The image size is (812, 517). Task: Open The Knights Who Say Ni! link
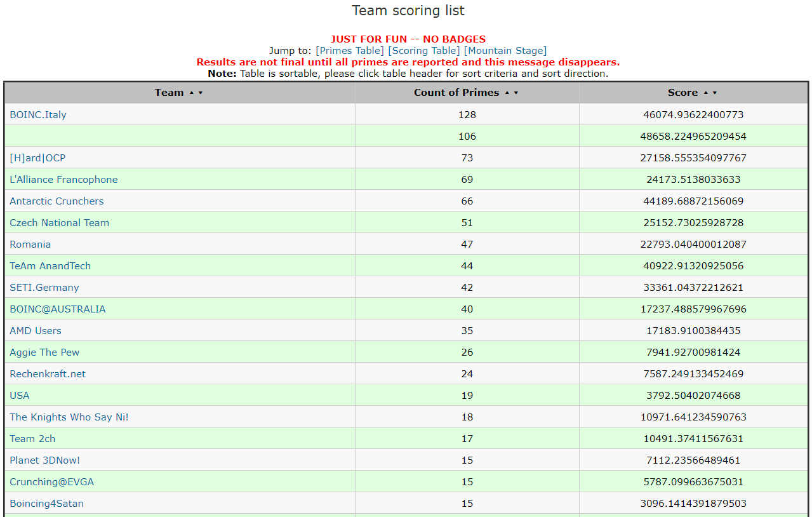(69, 417)
